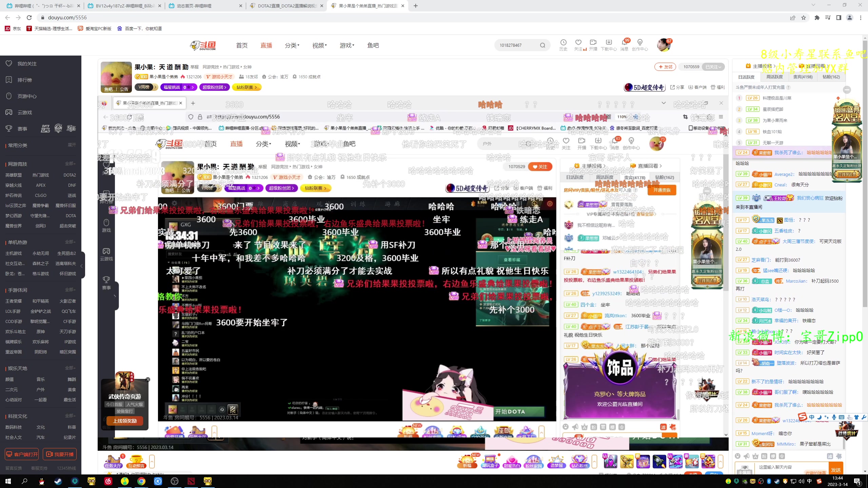Click the 开播 camera icon in header
Viewport: 868px width, 488px height.
pos(593,42)
